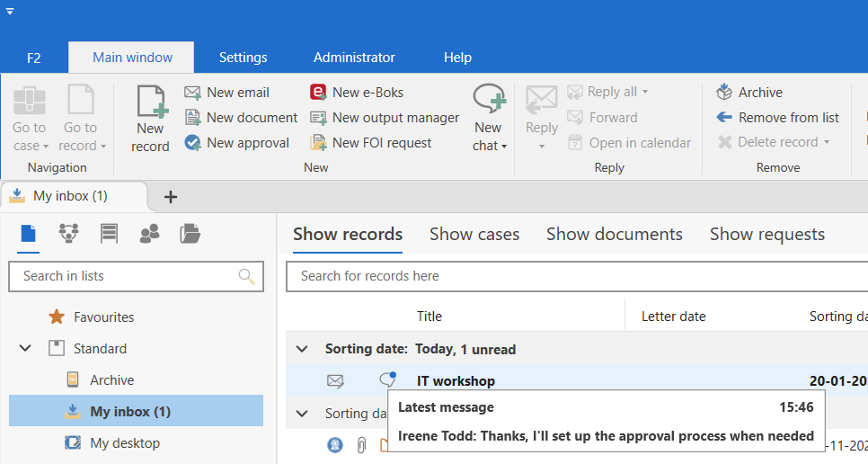868x464 pixels.
Task: Collapse the Standard tree node
Action: pos(26,349)
